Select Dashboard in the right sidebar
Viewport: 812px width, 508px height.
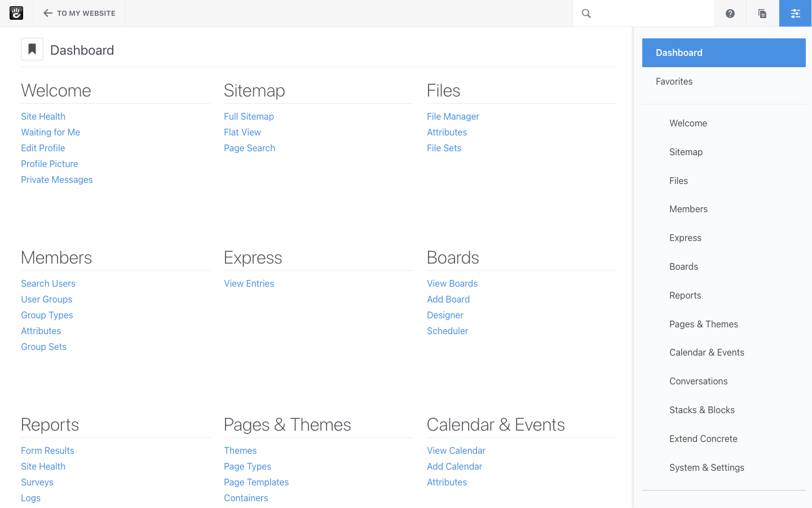click(724, 52)
